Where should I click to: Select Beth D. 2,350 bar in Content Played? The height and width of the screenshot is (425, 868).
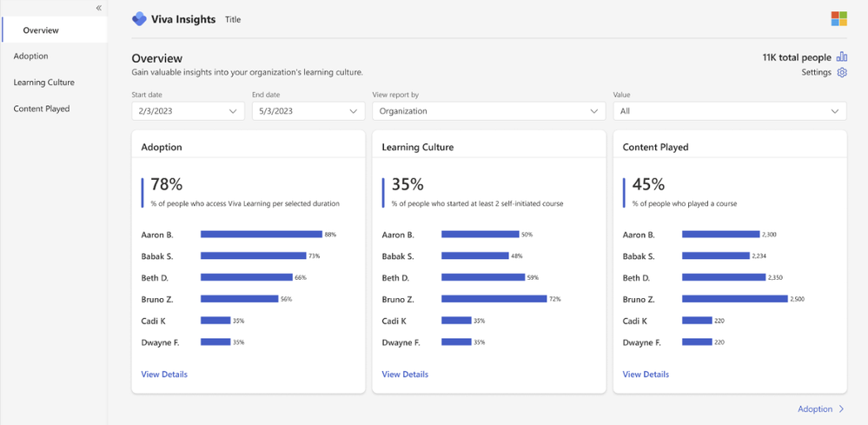tap(724, 277)
